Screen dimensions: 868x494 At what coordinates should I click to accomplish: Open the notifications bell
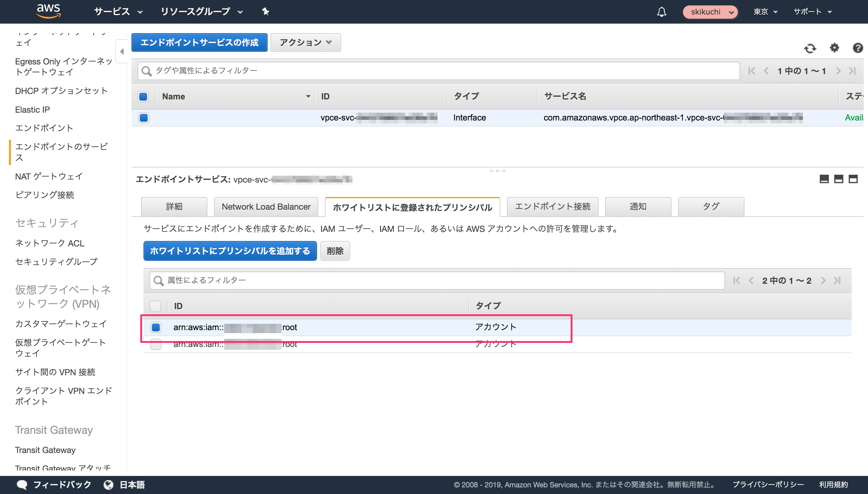tap(662, 11)
